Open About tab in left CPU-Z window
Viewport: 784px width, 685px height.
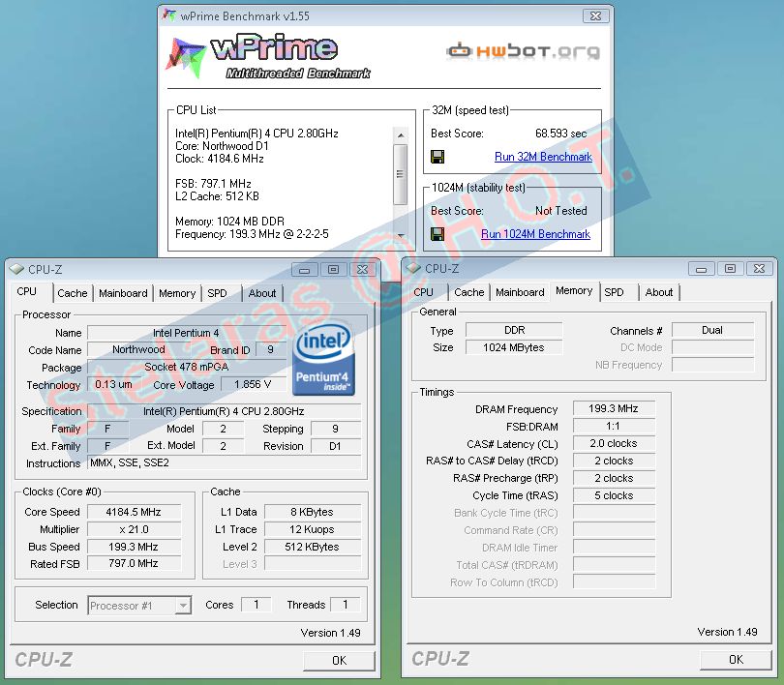tap(262, 293)
